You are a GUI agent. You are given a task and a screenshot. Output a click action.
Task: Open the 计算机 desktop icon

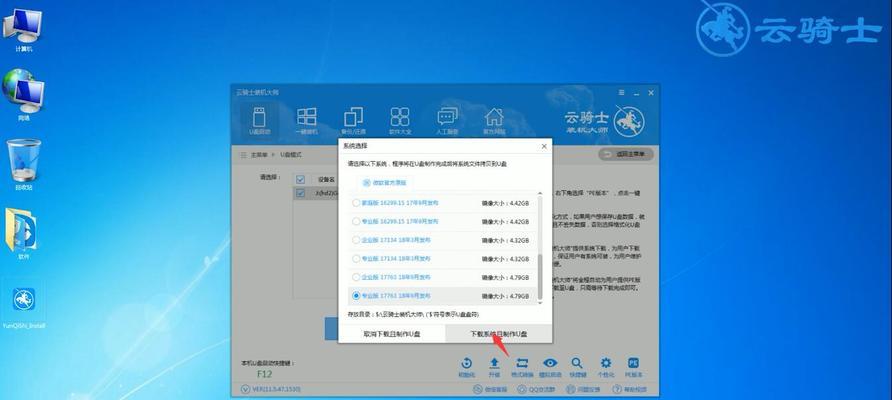point(23,28)
